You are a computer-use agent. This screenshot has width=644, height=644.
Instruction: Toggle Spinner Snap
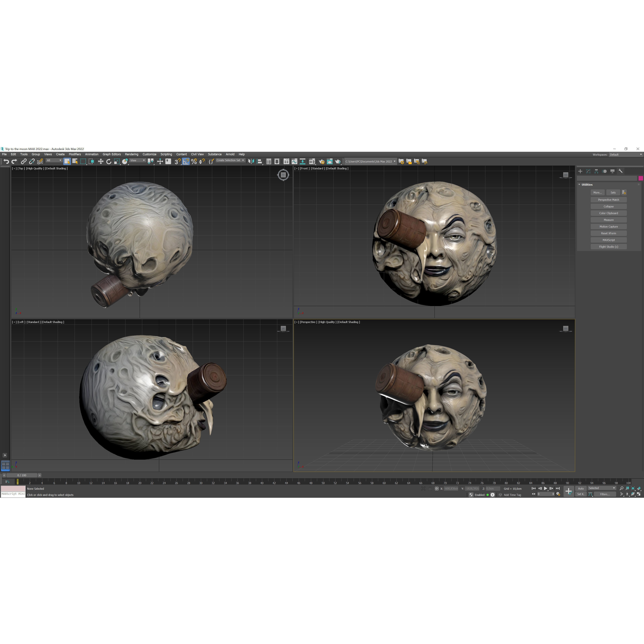(x=202, y=162)
